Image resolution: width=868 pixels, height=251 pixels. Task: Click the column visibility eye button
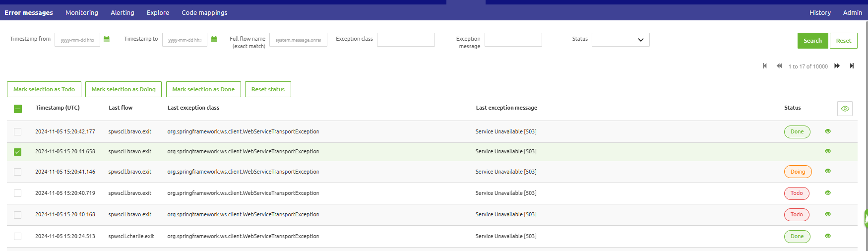coord(845,109)
